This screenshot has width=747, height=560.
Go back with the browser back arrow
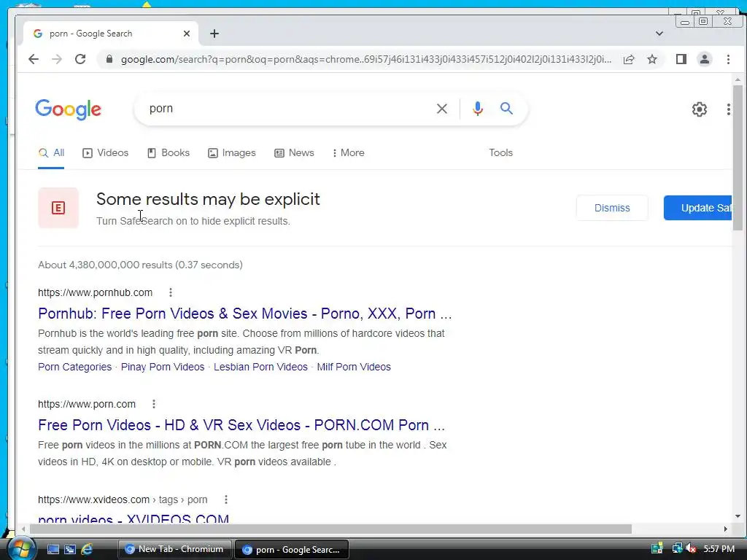(x=34, y=59)
